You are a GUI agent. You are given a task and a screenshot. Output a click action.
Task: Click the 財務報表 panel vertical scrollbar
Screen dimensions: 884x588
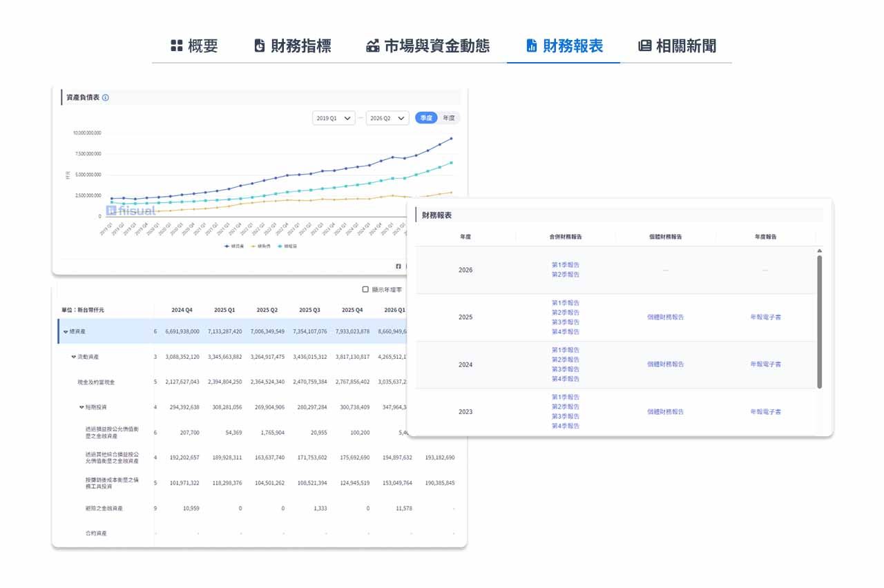coord(820,322)
